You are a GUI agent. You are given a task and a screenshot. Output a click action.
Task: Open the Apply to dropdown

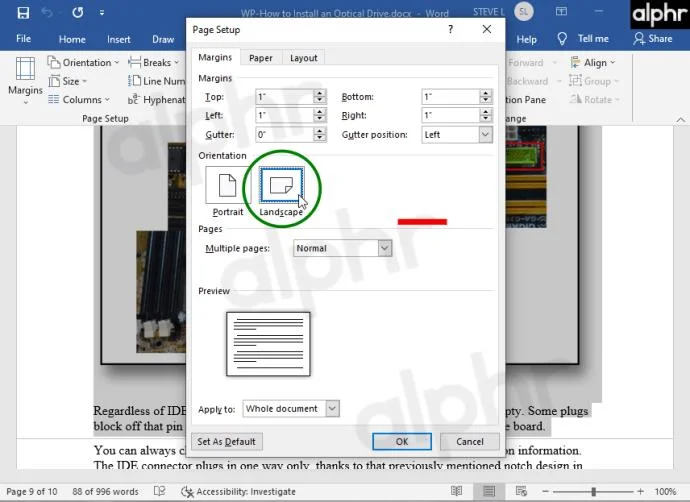(x=290, y=409)
